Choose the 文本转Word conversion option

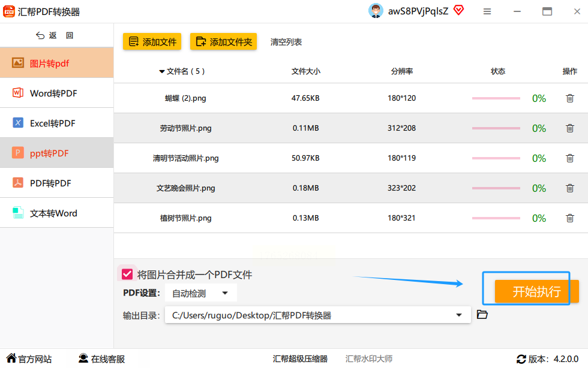pyautogui.click(x=53, y=213)
